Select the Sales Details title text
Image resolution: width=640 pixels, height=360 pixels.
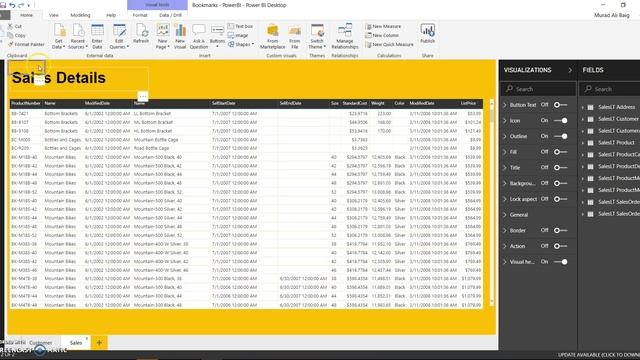pos(59,78)
